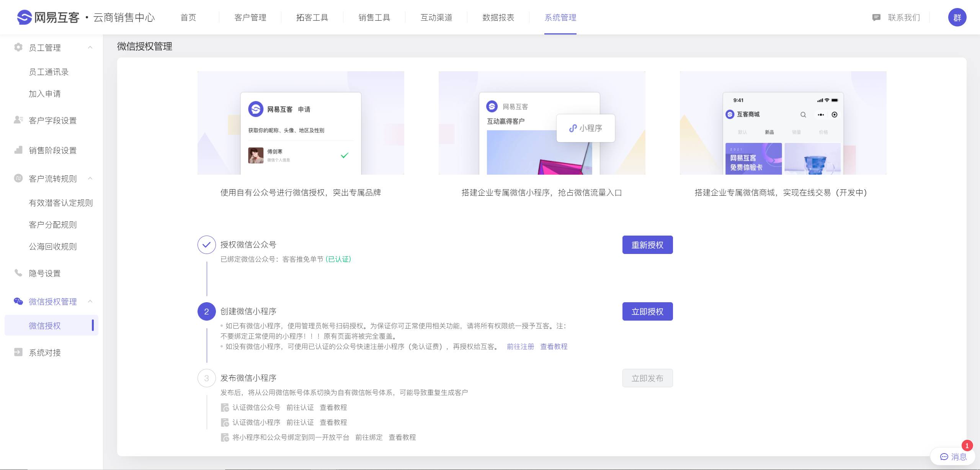This screenshot has height=470, width=980.
Task: Click the 联系我们 chat bubble icon
Action: (x=876, y=18)
